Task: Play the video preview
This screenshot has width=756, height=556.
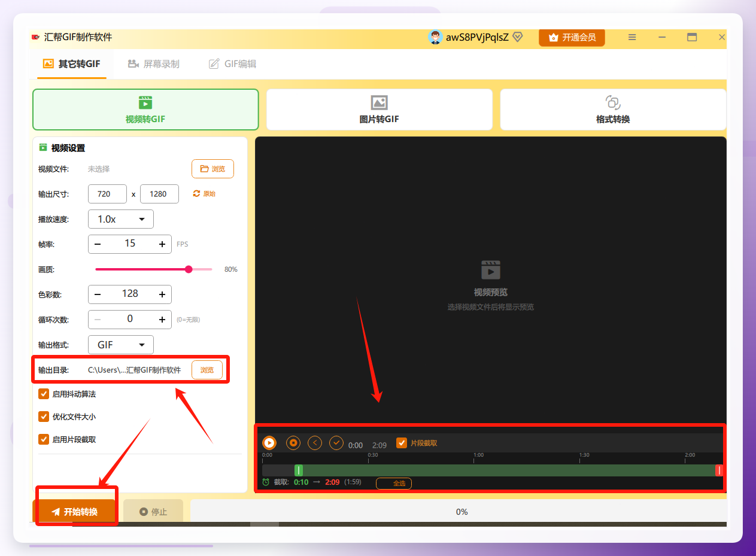Action: (x=269, y=443)
